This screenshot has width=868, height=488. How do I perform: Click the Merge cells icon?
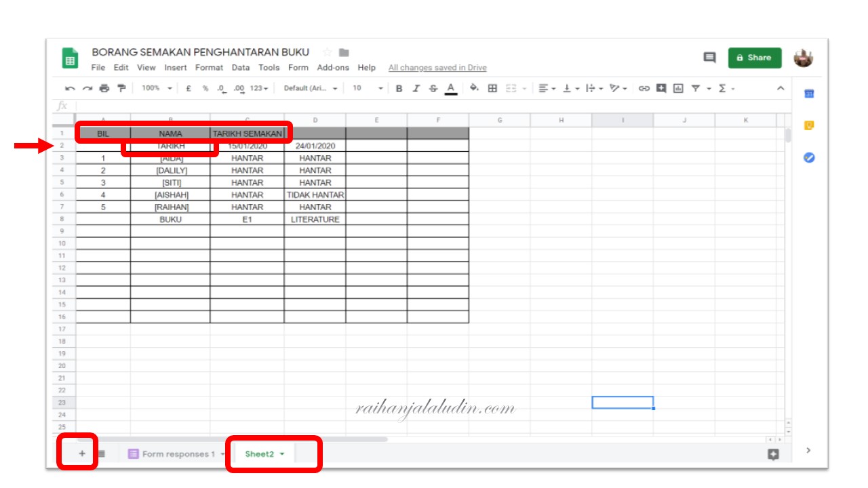(511, 88)
